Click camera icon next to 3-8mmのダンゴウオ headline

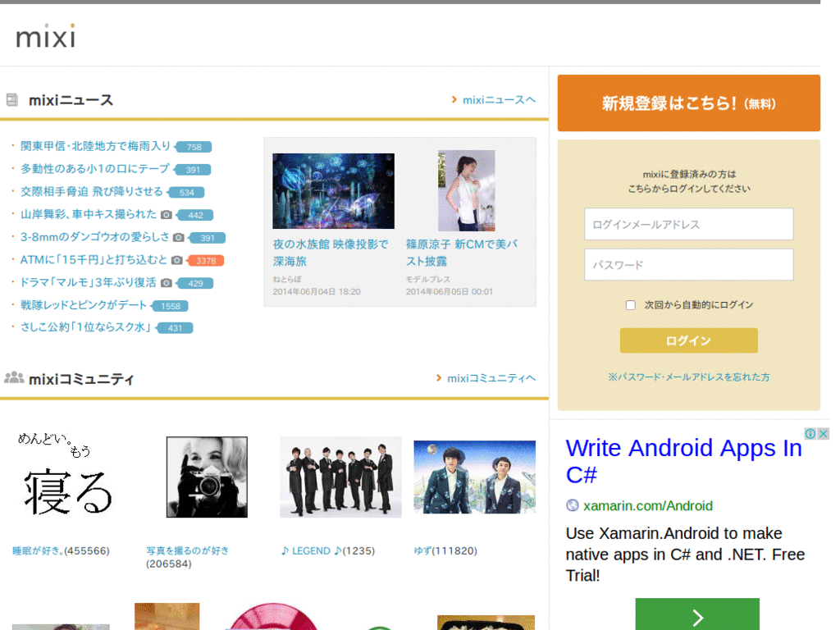179,237
